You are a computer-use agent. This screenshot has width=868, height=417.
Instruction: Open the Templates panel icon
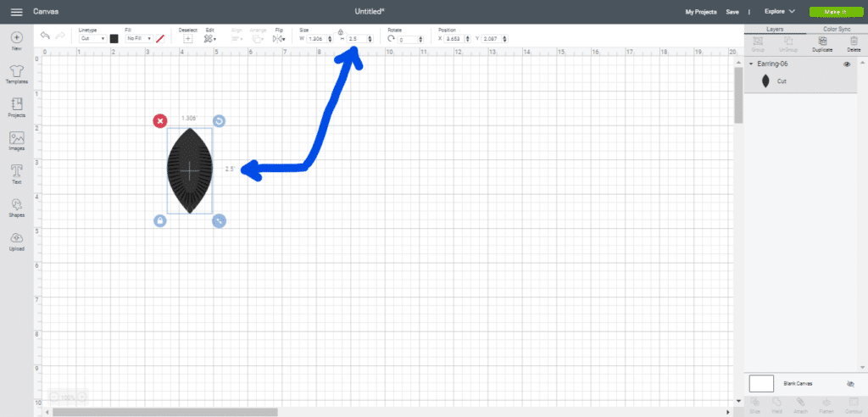click(x=16, y=70)
